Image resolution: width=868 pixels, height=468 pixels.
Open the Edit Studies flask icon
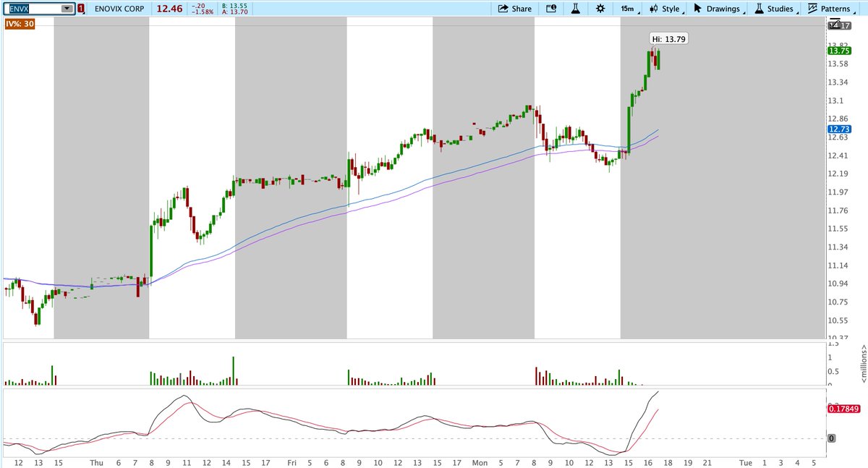[x=576, y=9]
